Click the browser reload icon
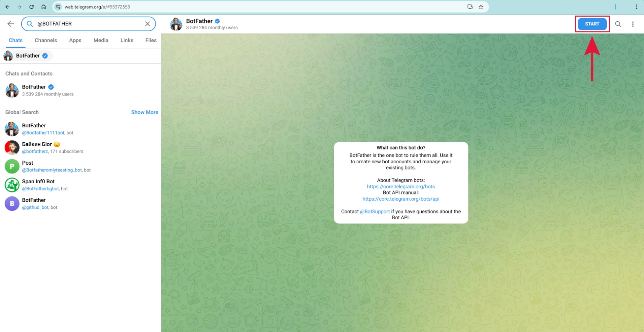The height and width of the screenshot is (332, 644). click(x=32, y=7)
